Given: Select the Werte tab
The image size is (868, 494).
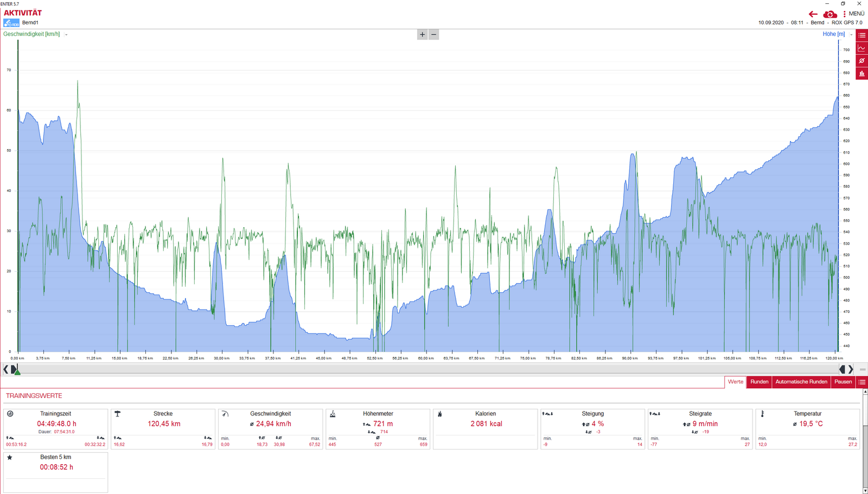Looking at the screenshot, I should 735,382.
